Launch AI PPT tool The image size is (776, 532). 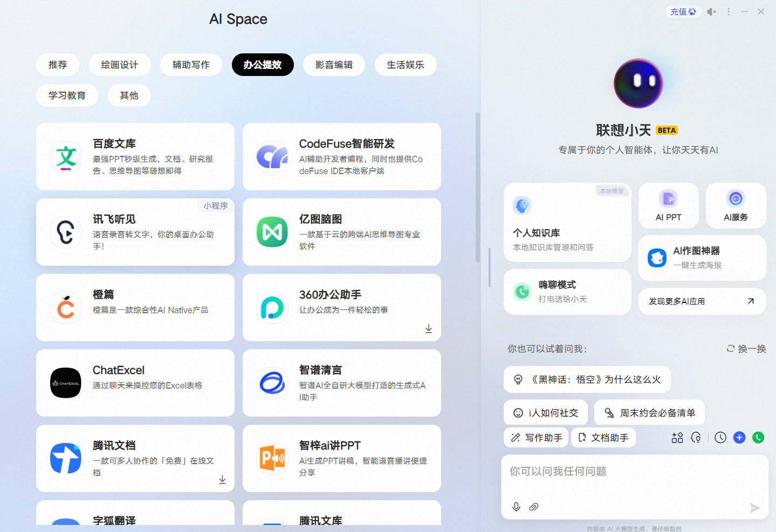(x=669, y=205)
